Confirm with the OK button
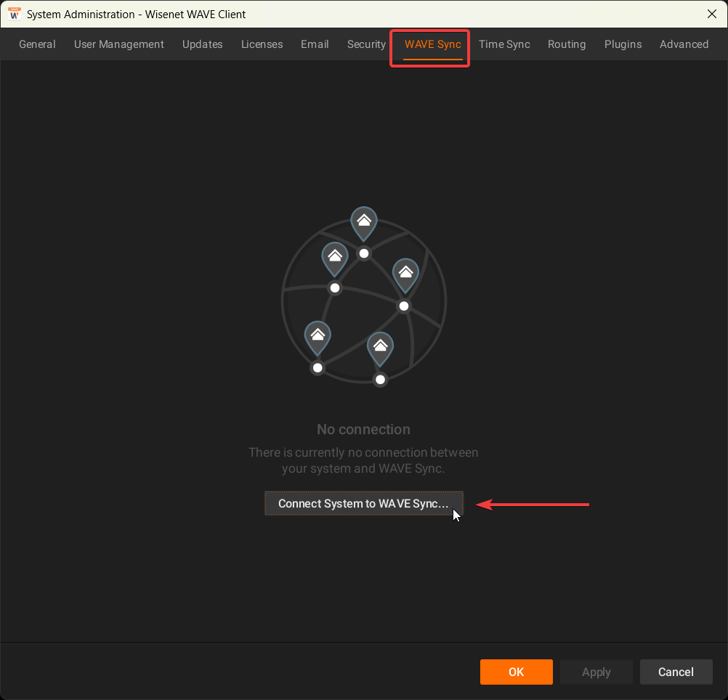 [x=517, y=672]
